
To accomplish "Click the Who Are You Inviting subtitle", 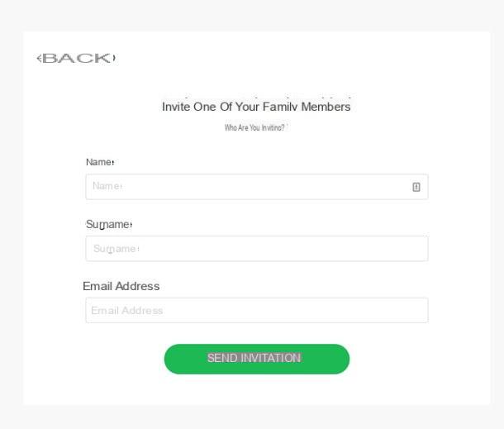I will pyautogui.click(x=255, y=127).
